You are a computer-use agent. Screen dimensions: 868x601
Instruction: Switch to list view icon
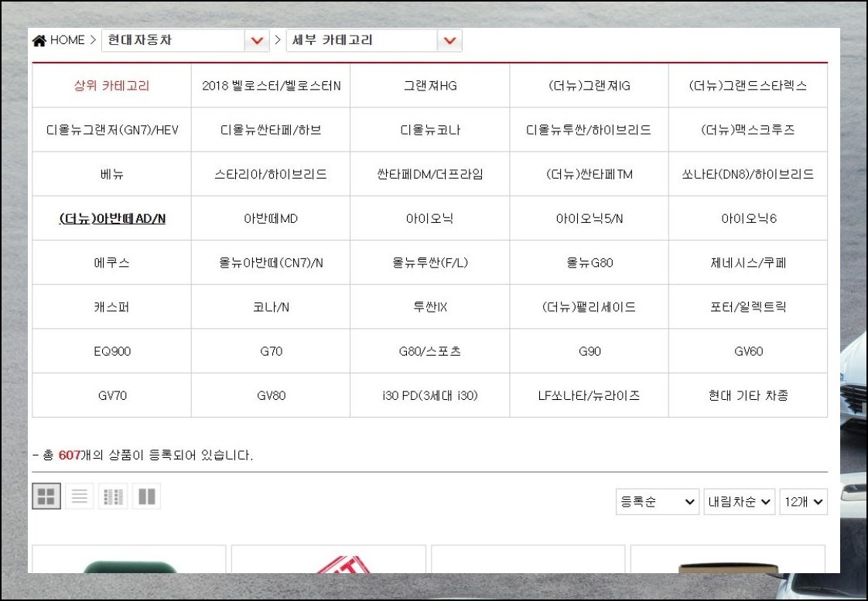80,496
